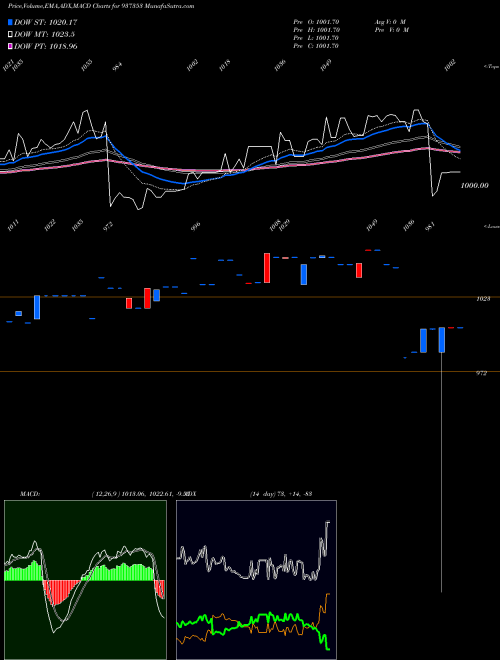
Task: Click the 1028 axis label
Action: [x=483, y=298]
